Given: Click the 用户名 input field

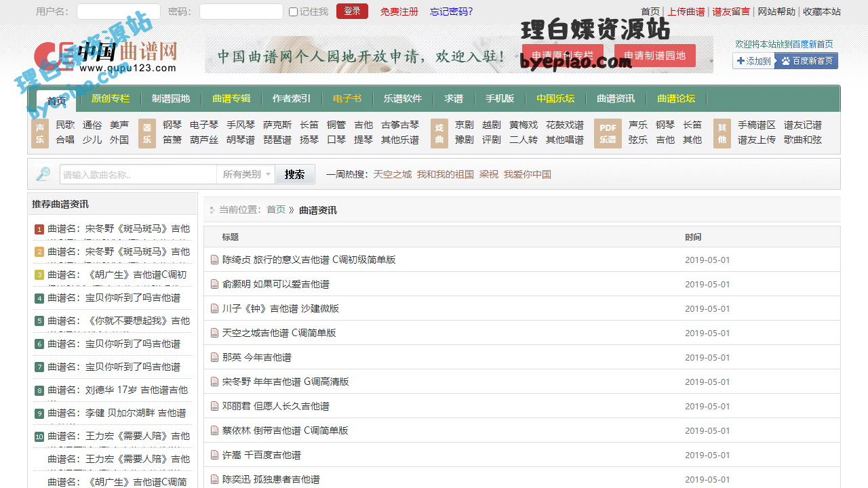Looking at the screenshot, I should point(118,12).
